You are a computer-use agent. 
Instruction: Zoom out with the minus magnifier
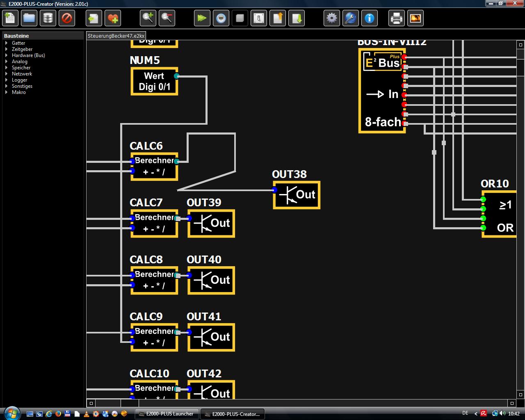167,18
